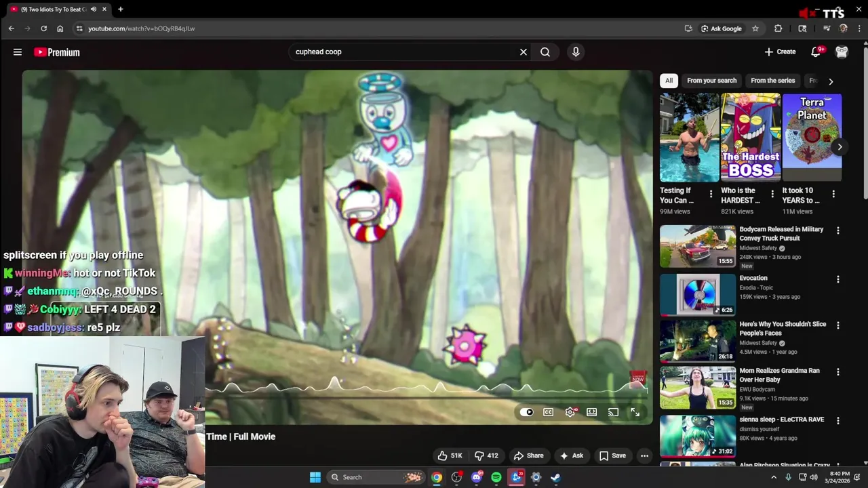Select the From the series chip
Image resolution: width=868 pixels, height=488 pixels.
[772, 80]
